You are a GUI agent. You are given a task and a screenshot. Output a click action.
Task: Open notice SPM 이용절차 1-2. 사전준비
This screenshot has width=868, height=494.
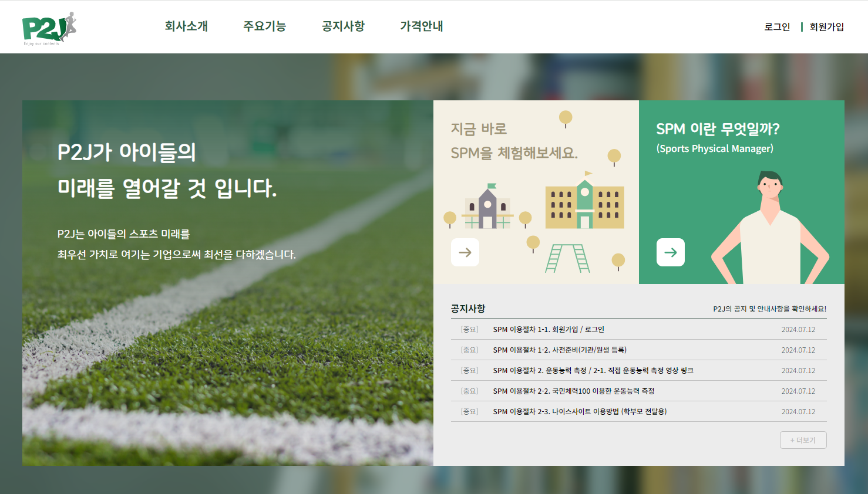click(639, 350)
